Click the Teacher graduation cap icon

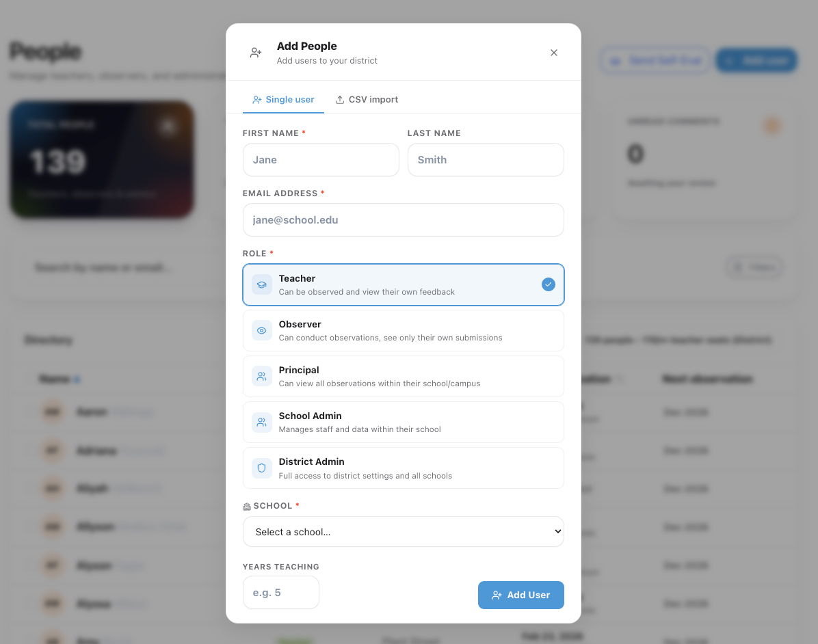262,284
